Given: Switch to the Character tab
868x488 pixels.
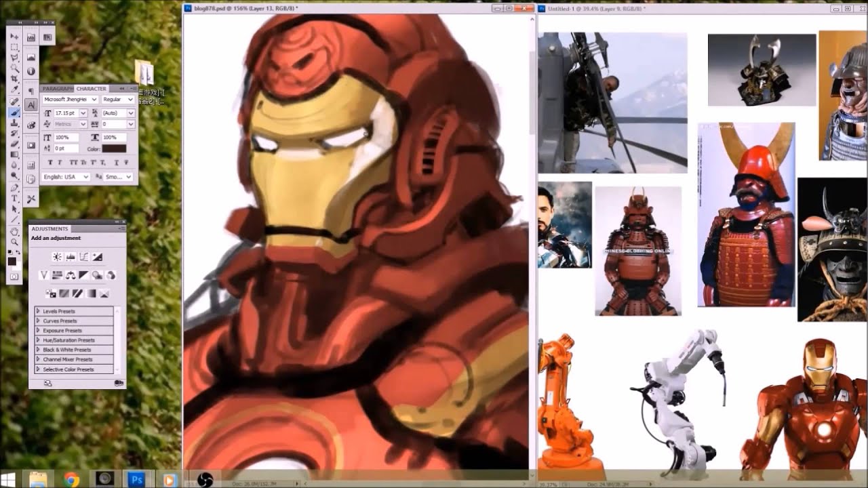Looking at the screenshot, I should [92, 89].
